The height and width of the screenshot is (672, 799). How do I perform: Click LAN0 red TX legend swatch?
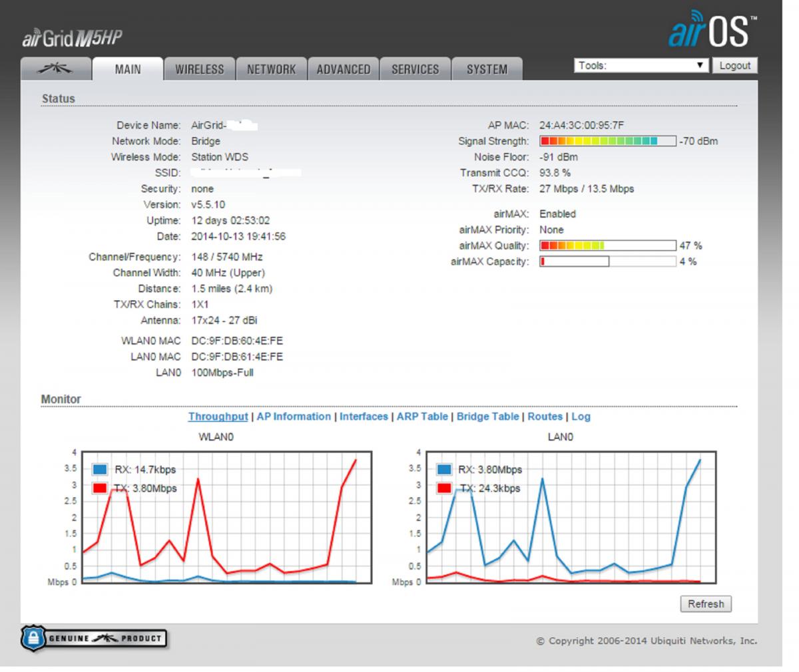pyautogui.click(x=443, y=488)
